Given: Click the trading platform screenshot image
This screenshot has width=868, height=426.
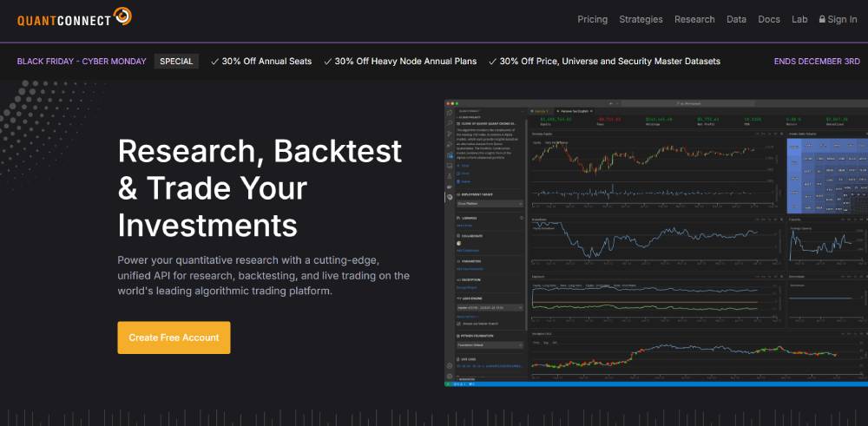Looking at the screenshot, I should point(656,243).
